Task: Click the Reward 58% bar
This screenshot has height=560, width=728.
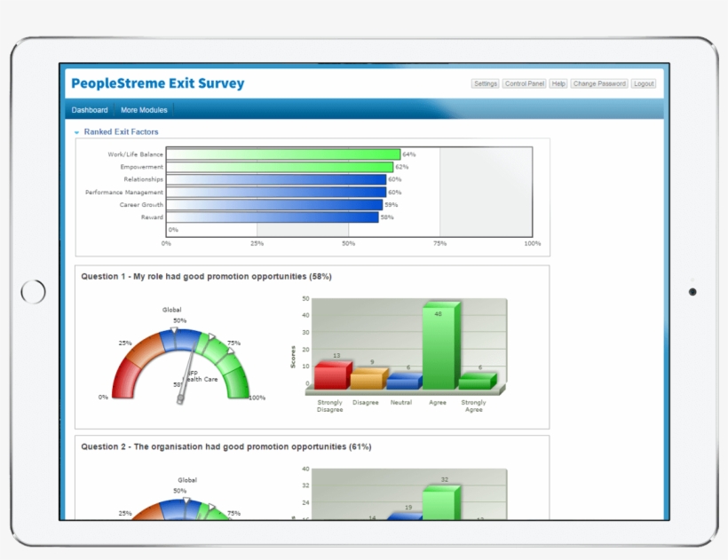Action: click(272, 217)
